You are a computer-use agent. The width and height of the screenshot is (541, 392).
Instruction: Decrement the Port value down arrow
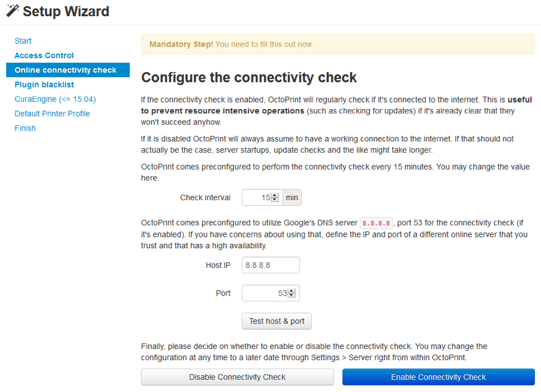click(x=291, y=295)
